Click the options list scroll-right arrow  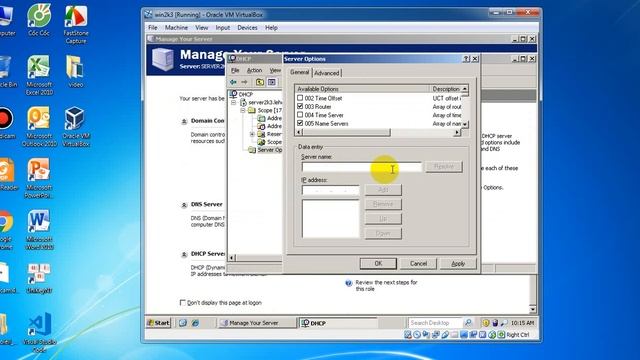point(457,132)
